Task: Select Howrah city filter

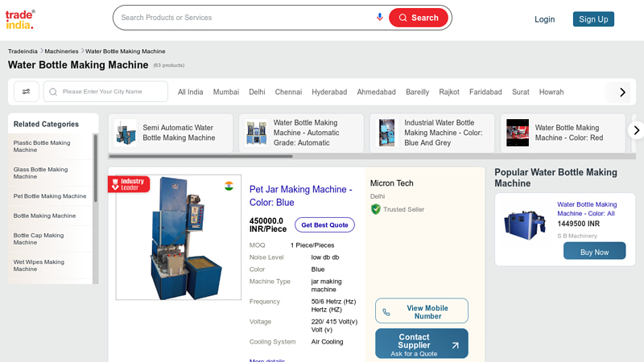Action: pos(551,92)
